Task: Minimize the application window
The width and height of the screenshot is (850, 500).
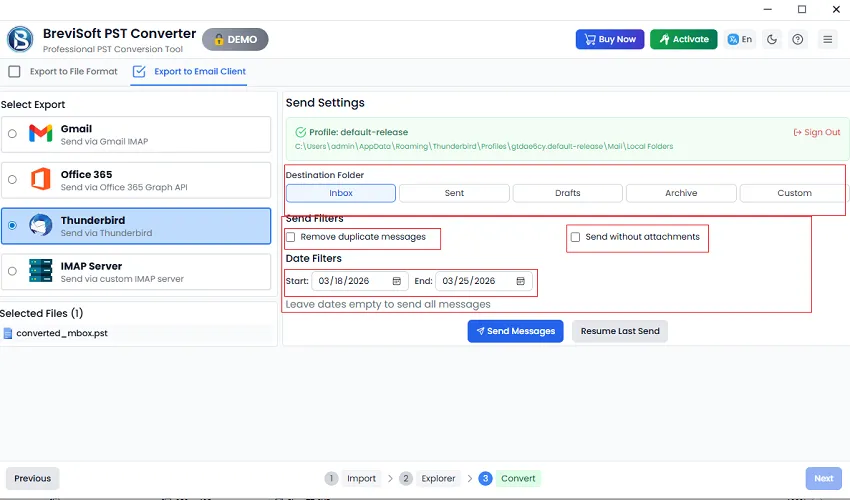Action: [768, 9]
